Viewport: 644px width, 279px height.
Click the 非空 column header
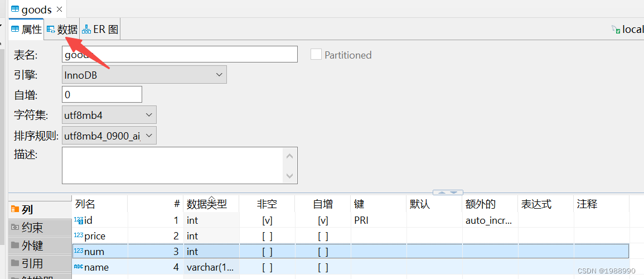click(x=268, y=204)
